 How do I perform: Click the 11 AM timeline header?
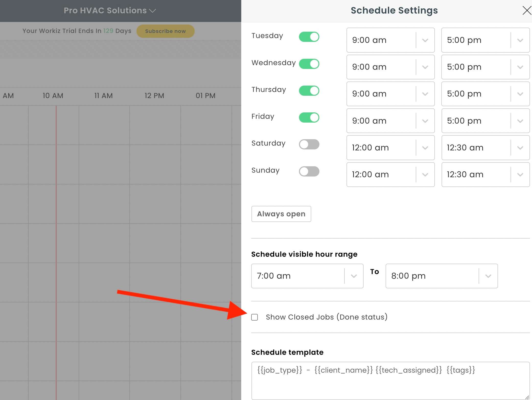(103, 96)
